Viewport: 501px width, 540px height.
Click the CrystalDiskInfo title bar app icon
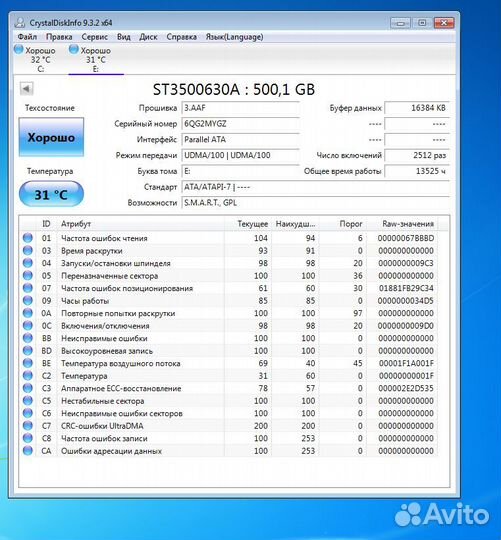point(20,23)
